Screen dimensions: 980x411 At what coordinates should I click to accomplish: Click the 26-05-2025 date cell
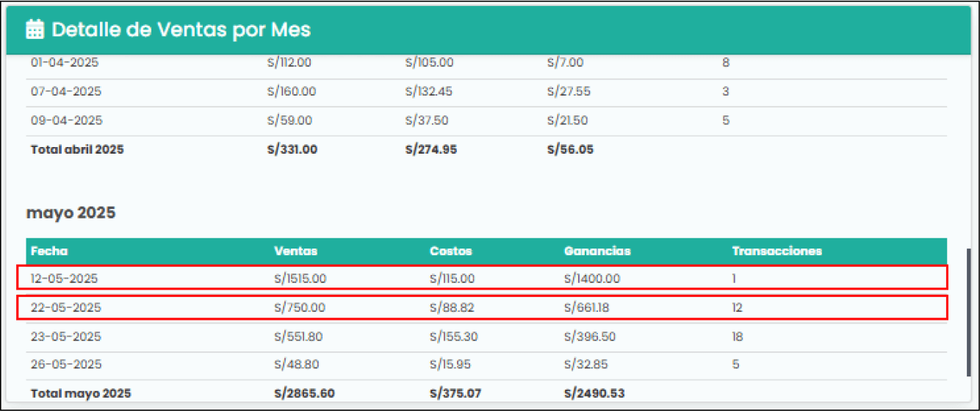click(x=66, y=365)
